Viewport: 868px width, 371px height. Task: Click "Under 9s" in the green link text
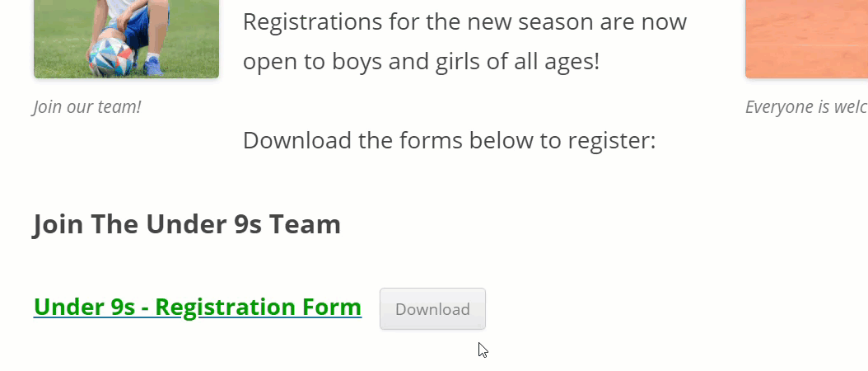tap(84, 307)
